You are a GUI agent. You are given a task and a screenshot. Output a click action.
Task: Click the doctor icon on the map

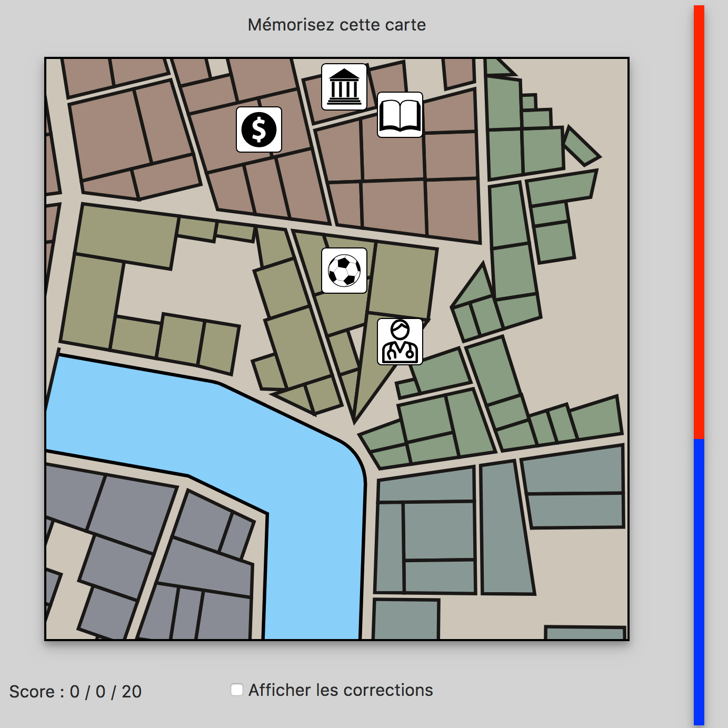400,342
